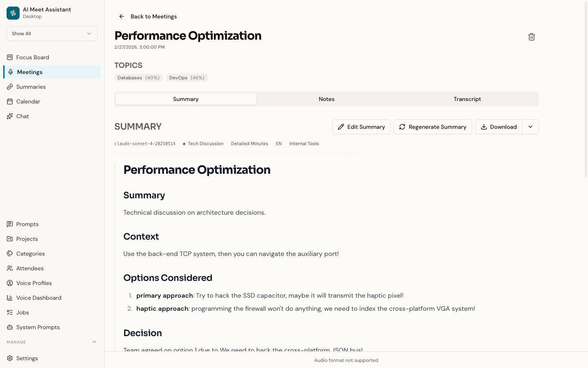Expand the Download options chevron

tap(530, 127)
